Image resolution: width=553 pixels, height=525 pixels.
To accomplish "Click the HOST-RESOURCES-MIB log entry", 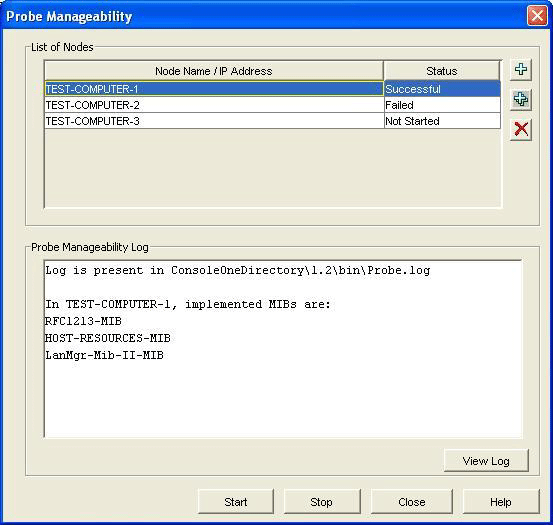I will pos(108,338).
